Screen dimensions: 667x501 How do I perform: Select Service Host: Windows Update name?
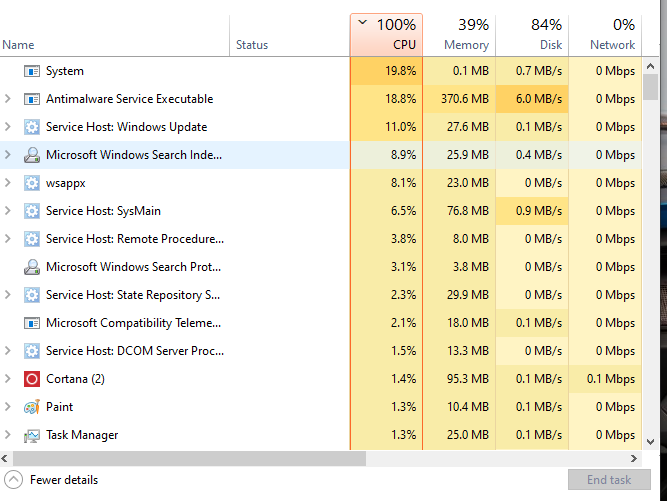[x=127, y=127]
